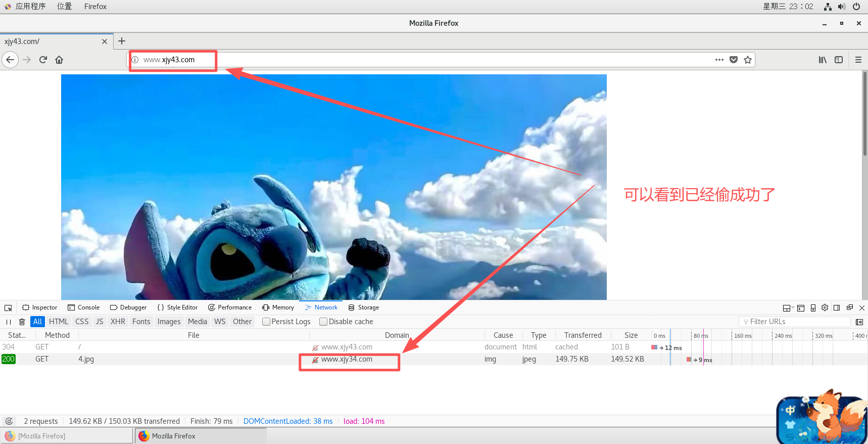868x444 pixels.
Task: Show DevTools in separate window
Action: [850, 307]
